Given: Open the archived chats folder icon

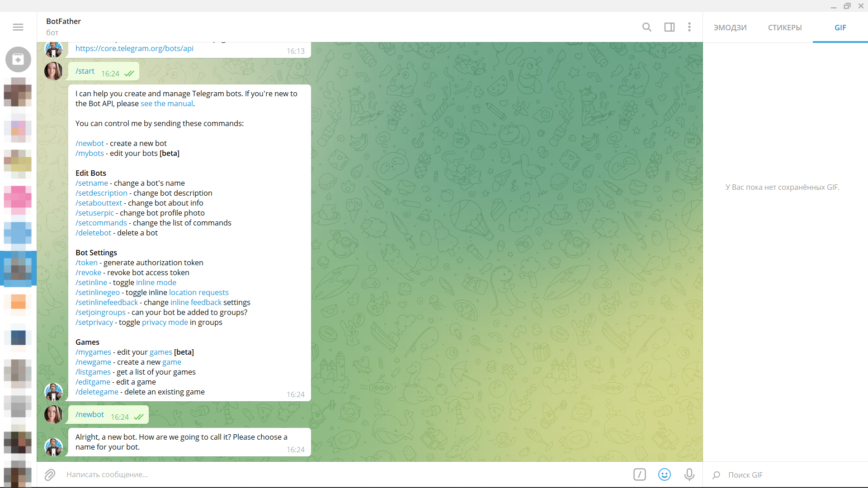Looking at the screenshot, I should pyautogui.click(x=18, y=59).
